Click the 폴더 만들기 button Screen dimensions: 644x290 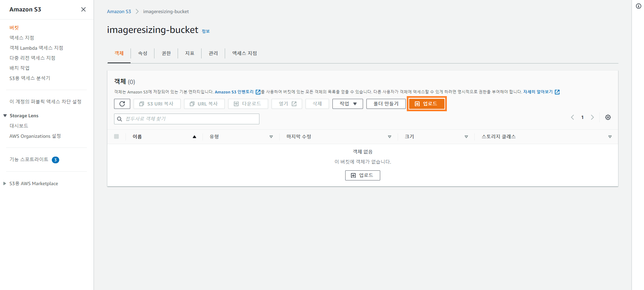click(386, 104)
